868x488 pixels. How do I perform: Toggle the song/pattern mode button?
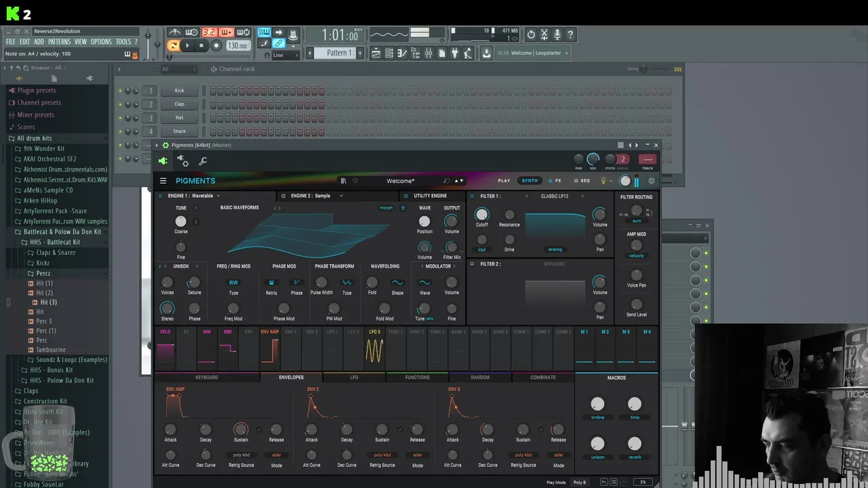click(x=174, y=45)
